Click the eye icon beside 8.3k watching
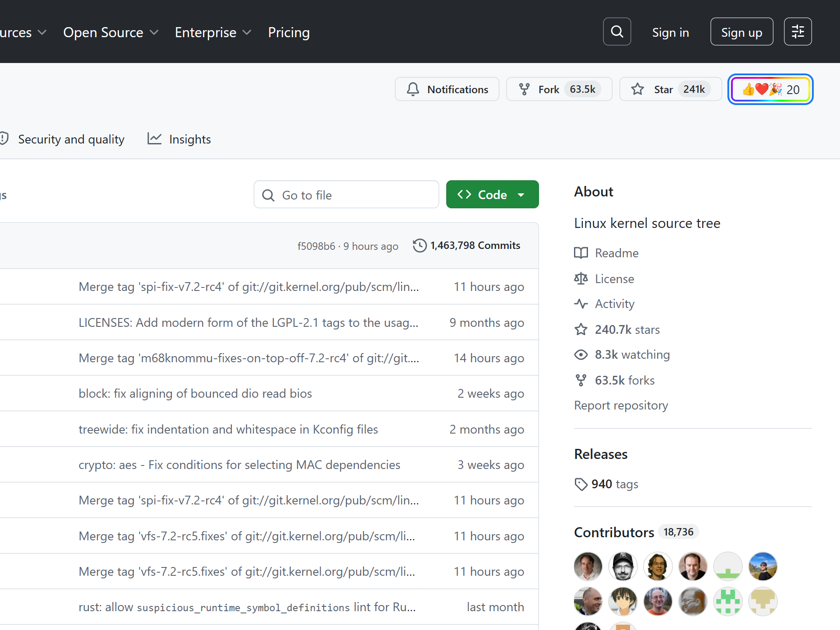Image resolution: width=840 pixels, height=630 pixels. 581,354
